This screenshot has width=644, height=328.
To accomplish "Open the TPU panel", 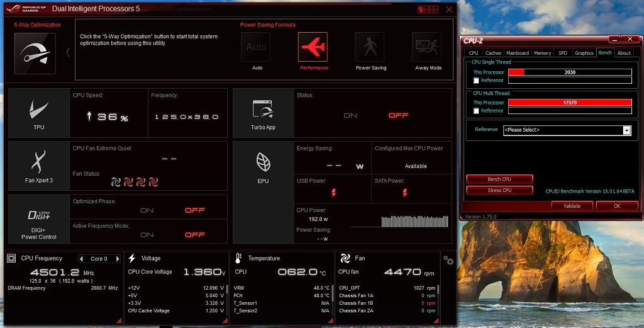I will click(x=39, y=113).
